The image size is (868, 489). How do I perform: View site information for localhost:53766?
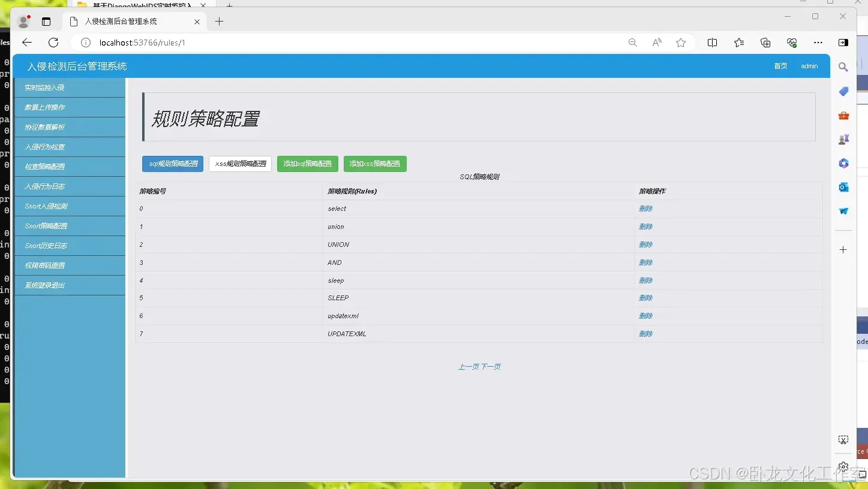[85, 43]
